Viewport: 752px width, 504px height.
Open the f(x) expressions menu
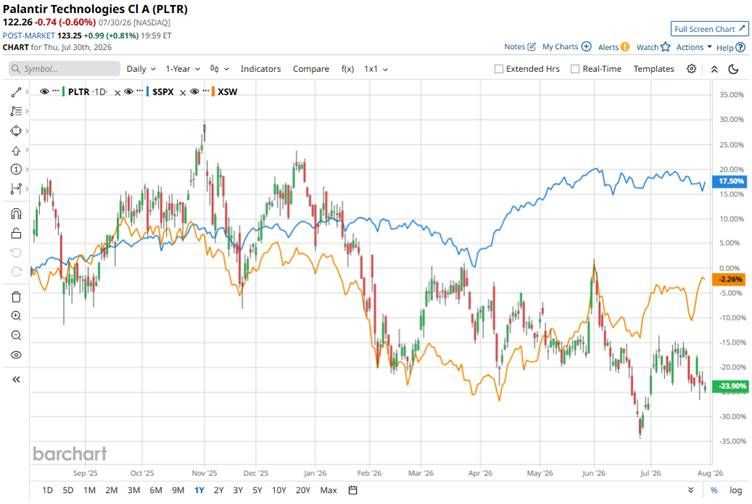coord(347,69)
